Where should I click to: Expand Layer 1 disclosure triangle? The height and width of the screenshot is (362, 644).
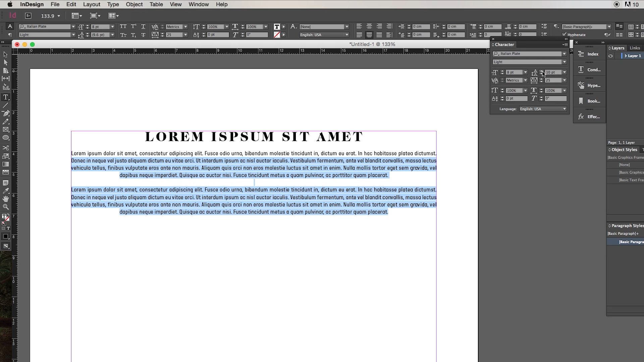(626, 56)
